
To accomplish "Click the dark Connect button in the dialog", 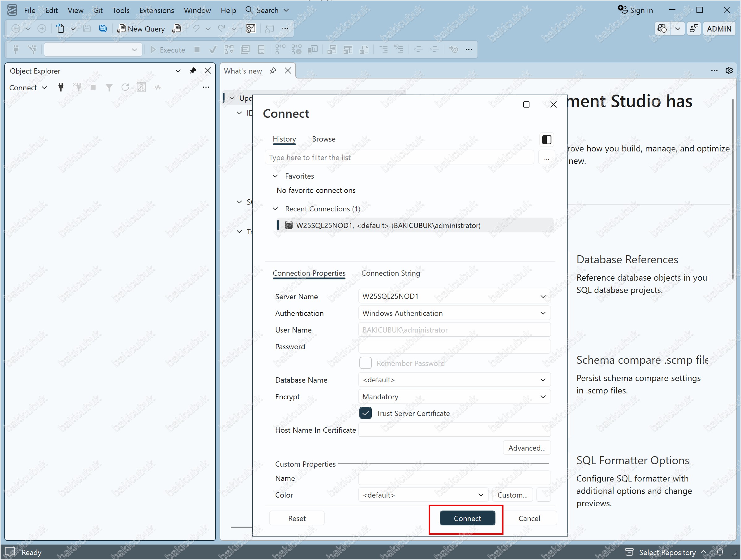I will (x=467, y=518).
